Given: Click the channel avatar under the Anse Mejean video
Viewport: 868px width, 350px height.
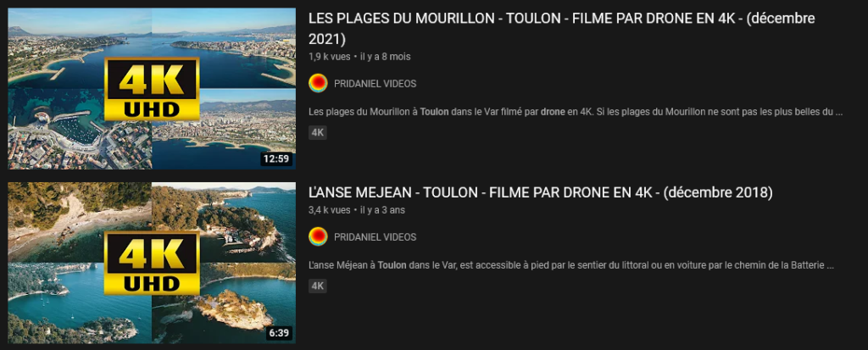Looking at the screenshot, I should pyautogui.click(x=318, y=237).
